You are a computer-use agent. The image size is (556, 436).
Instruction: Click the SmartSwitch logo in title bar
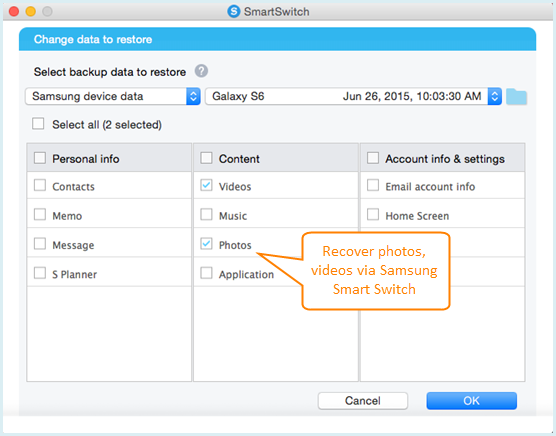(233, 11)
